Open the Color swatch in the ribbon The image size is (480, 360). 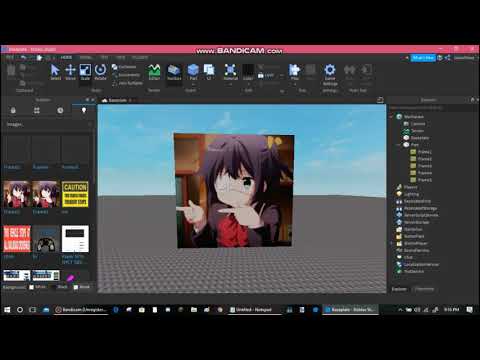click(248, 72)
